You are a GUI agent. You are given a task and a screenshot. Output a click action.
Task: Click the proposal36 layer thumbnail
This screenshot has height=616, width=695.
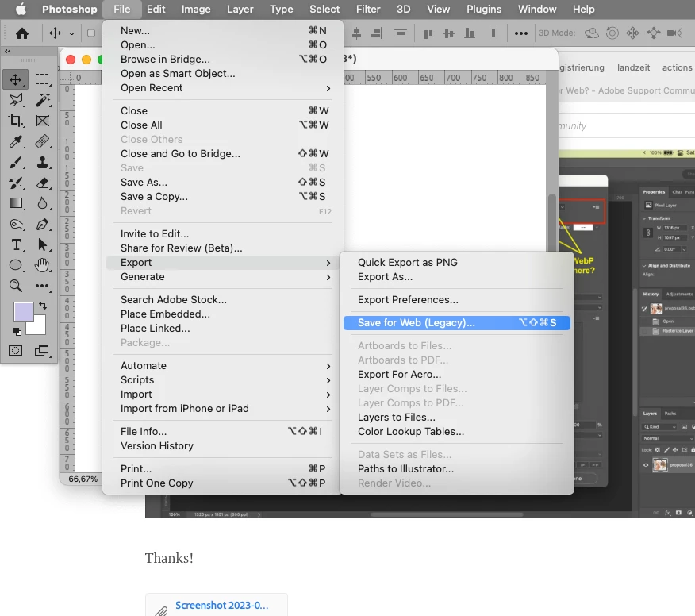click(x=660, y=464)
